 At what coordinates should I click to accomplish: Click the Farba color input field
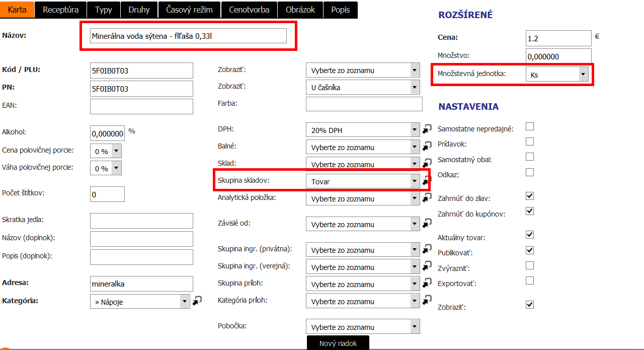tap(364, 104)
